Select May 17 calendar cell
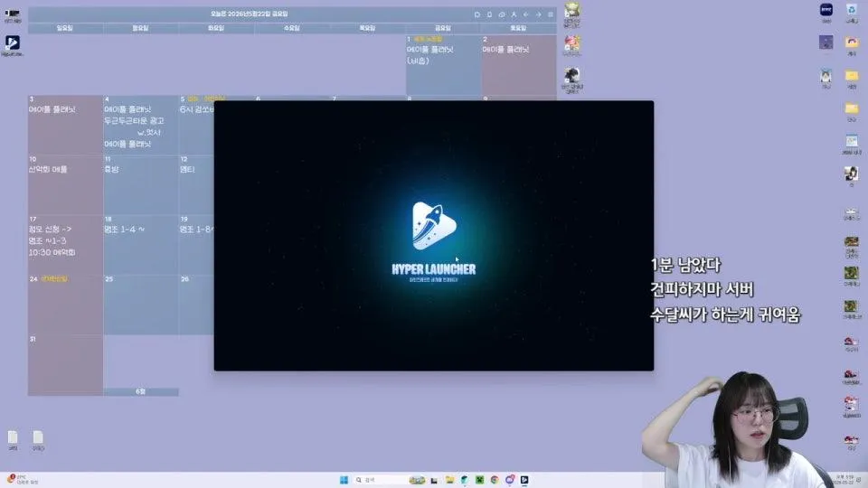The image size is (868, 488). tap(65, 245)
